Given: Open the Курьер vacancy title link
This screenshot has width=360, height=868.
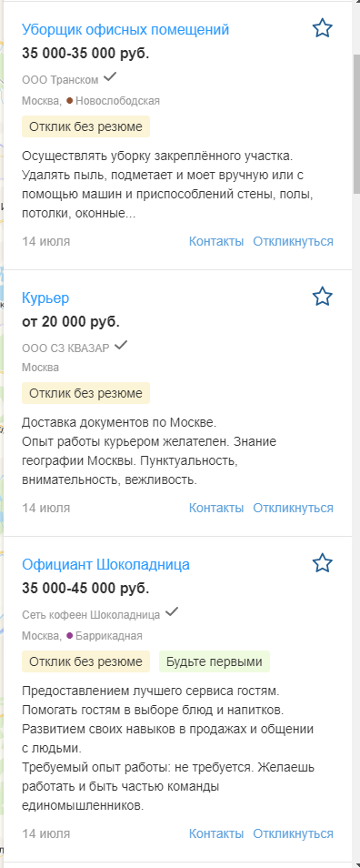Looking at the screenshot, I should (45, 298).
